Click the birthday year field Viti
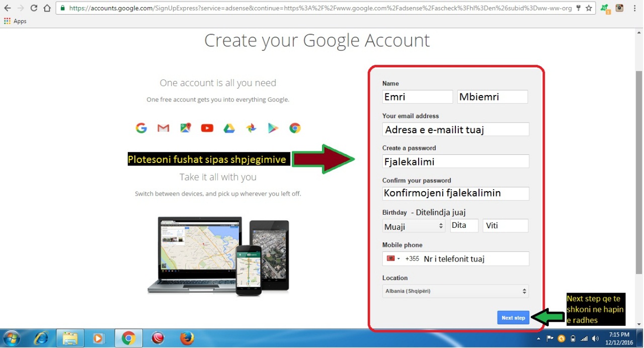This screenshot has width=644, height=348. (506, 225)
